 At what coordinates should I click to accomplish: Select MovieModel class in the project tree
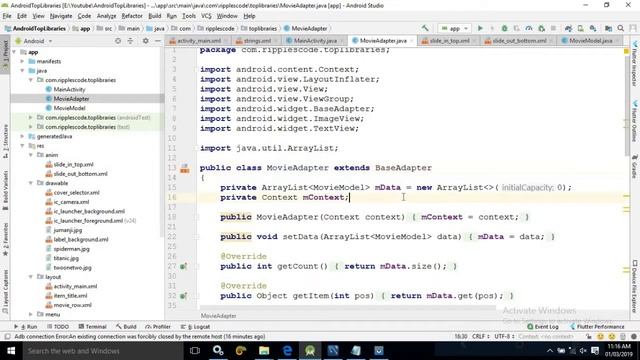[69, 108]
